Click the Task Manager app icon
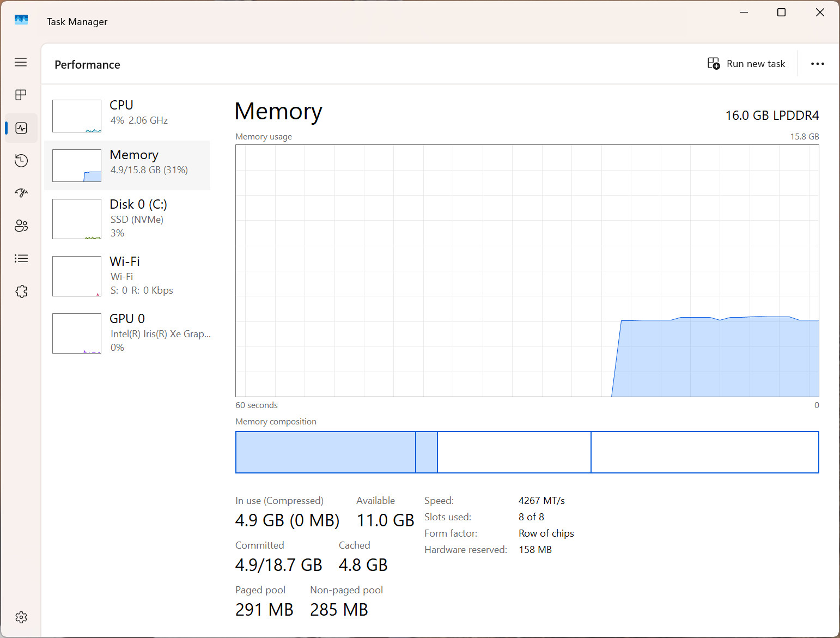840x638 pixels. [x=21, y=20]
